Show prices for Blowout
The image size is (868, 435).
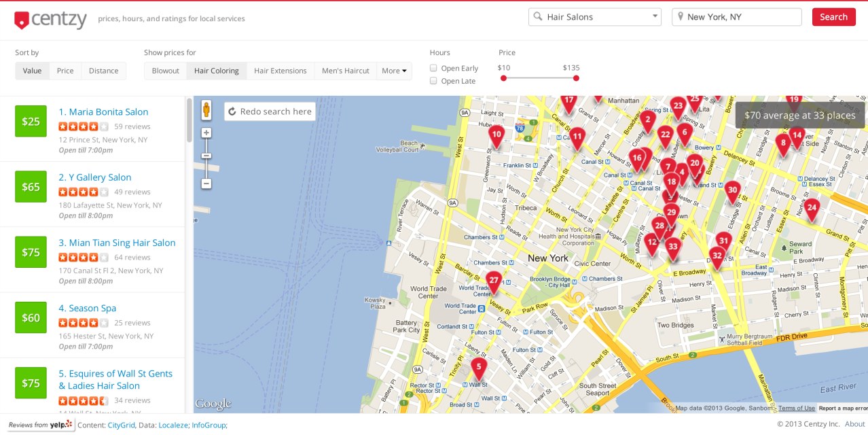(165, 71)
